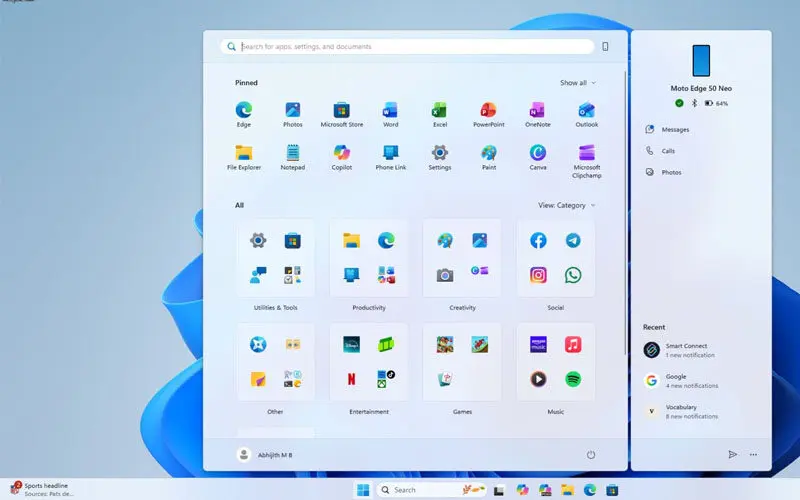Open pinned Outlook app
Screen dimensions: 800x500
[x=586, y=114]
